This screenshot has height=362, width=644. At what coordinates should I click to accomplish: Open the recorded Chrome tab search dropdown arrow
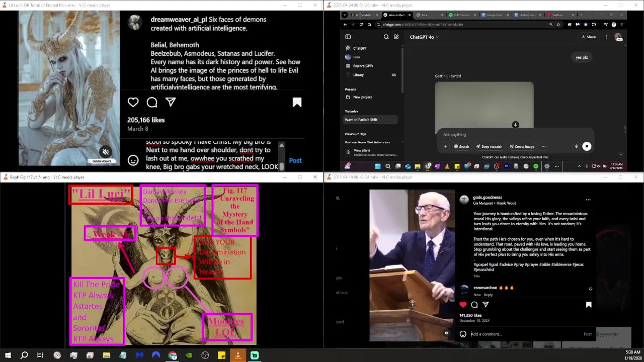coord(346,15)
